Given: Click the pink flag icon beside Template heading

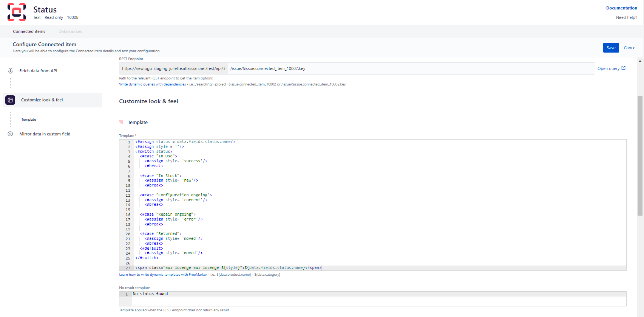Looking at the screenshot, I should 121,122.
